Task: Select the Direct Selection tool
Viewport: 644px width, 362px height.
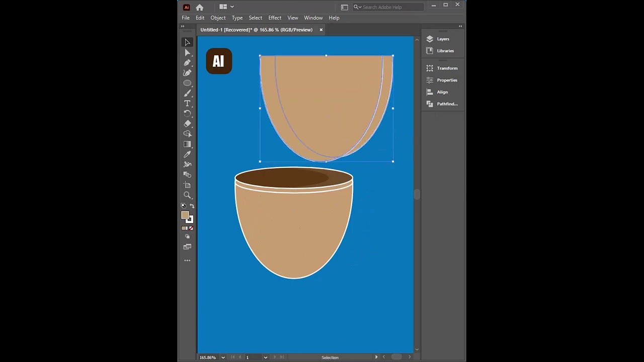Action: coord(187,52)
